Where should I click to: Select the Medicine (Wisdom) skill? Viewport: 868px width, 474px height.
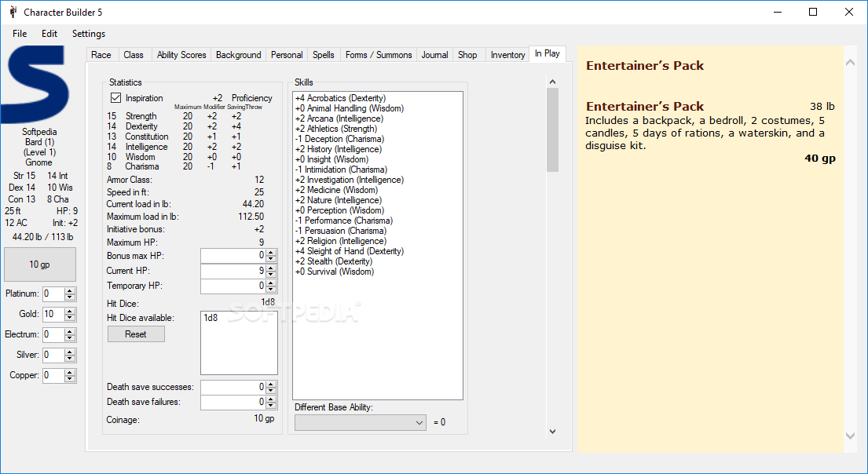tap(336, 190)
